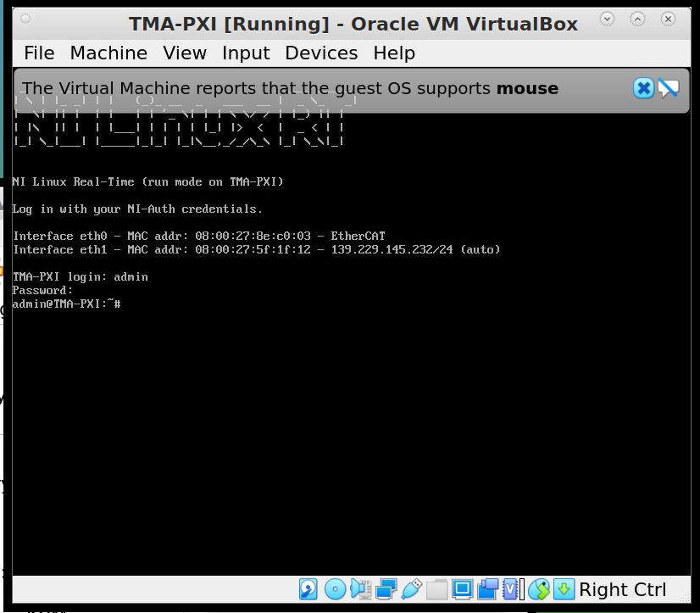Click the eth1 IP address 139.229.145.232/24

click(x=392, y=249)
